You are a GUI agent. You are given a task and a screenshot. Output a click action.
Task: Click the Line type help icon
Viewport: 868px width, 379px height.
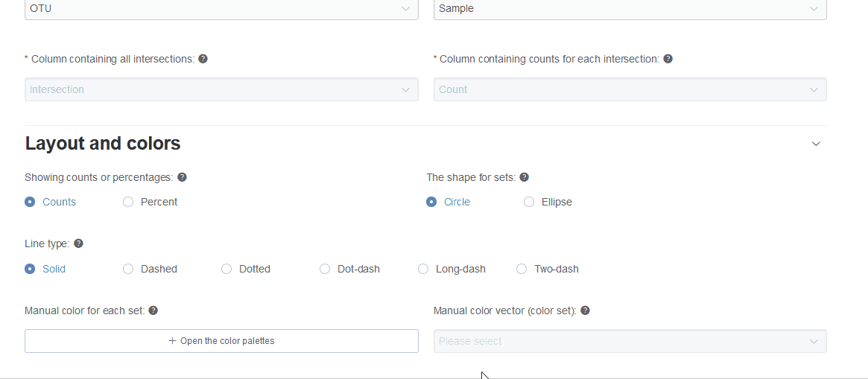pos(79,243)
